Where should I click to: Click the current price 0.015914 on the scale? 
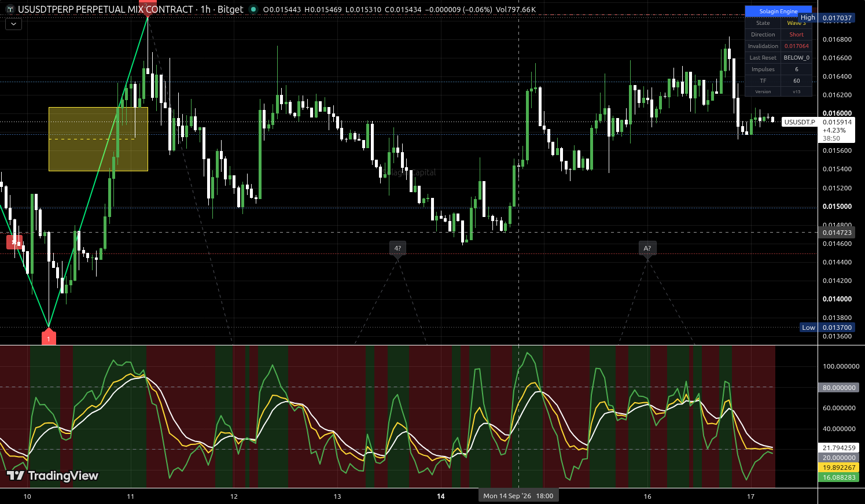click(837, 122)
